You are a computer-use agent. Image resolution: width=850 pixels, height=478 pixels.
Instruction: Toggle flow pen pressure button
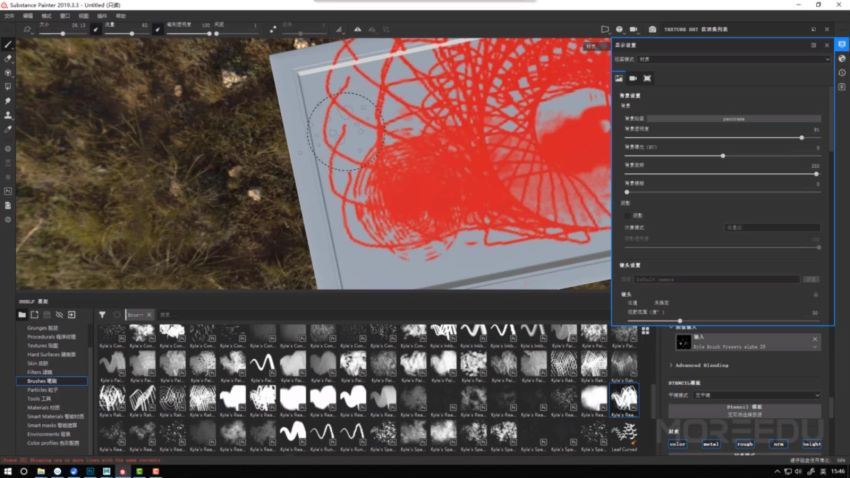[x=157, y=30]
